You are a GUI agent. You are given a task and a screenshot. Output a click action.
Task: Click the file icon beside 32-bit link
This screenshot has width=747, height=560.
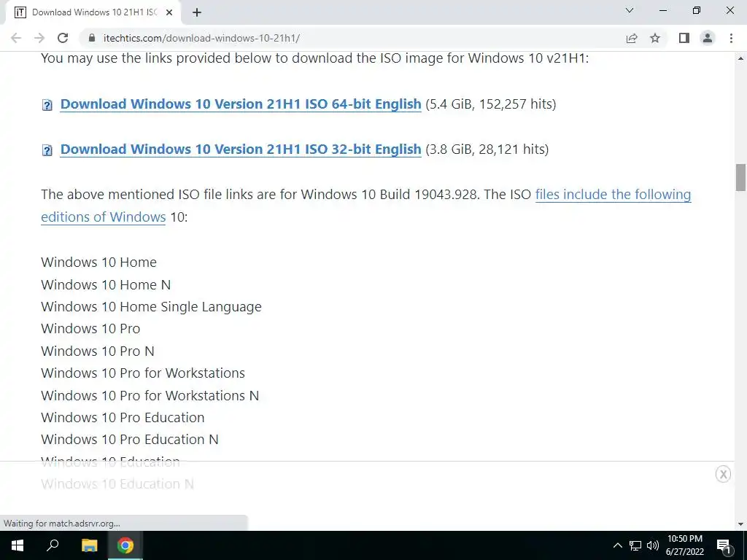coord(47,150)
